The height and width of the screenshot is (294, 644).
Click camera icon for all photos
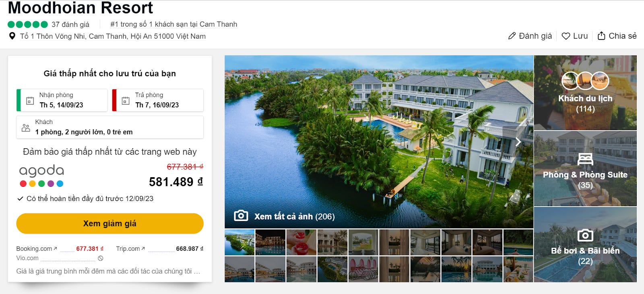[241, 215]
